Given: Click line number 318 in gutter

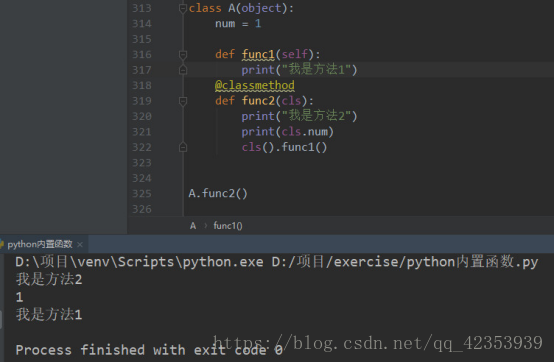Looking at the screenshot, I should click(142, 86).
